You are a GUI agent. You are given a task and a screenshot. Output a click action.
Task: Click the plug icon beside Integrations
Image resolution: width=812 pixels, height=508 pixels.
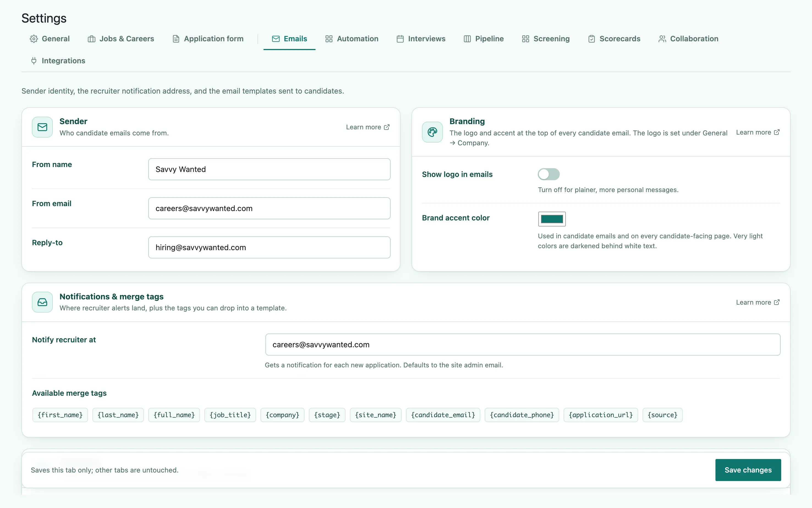[x=34, y=61]
